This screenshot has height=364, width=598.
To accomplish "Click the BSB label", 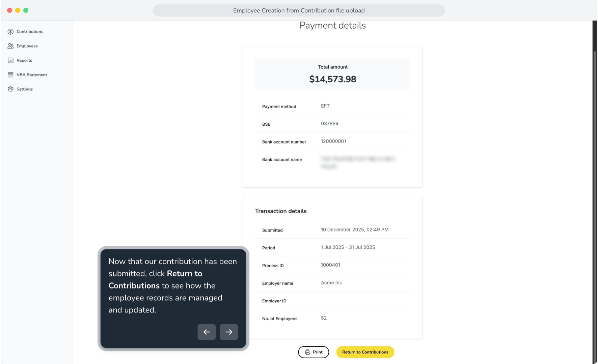I will click(266, 124).
